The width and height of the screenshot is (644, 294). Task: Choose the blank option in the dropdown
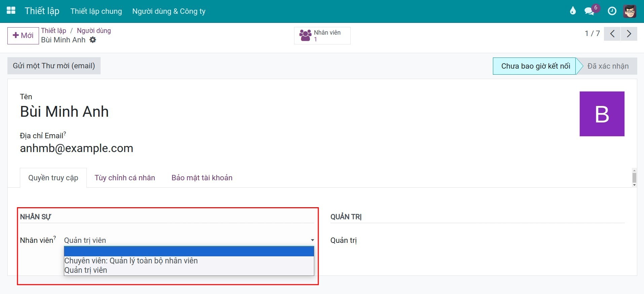pyautogui.click(x=189, y=251)
